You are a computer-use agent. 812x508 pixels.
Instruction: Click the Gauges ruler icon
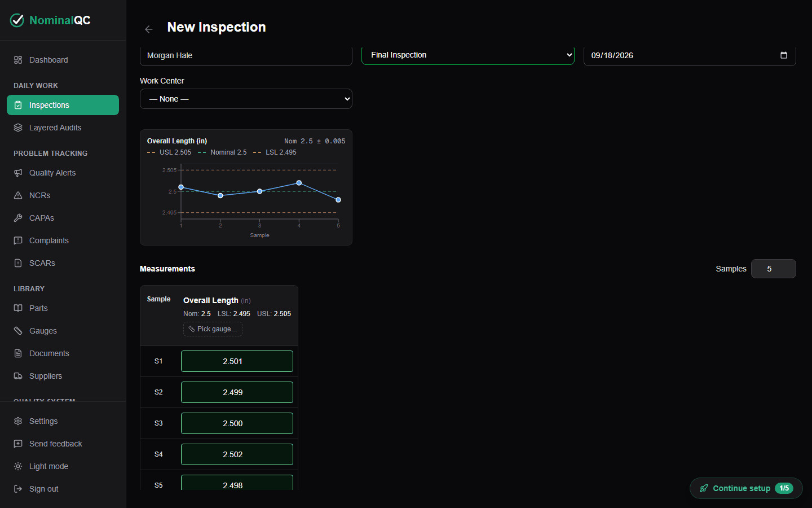pos(18,331)
